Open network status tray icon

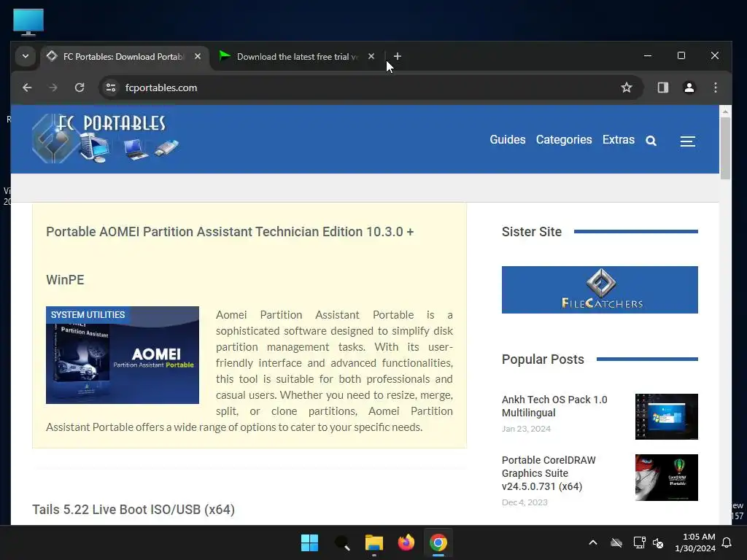pos(639,542)
